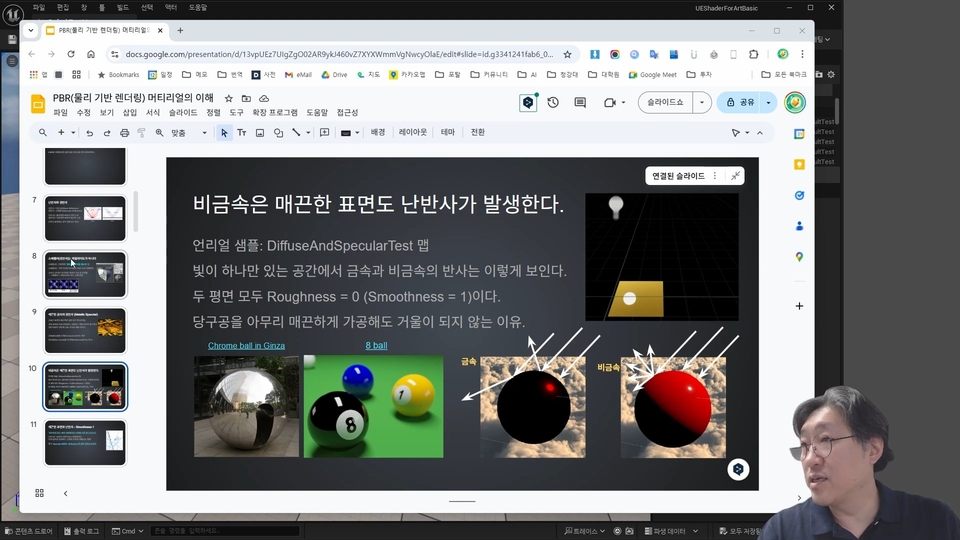Open the 파일 menu in Slides
This screenshot has width=960, height=540.
pos(60,113)
